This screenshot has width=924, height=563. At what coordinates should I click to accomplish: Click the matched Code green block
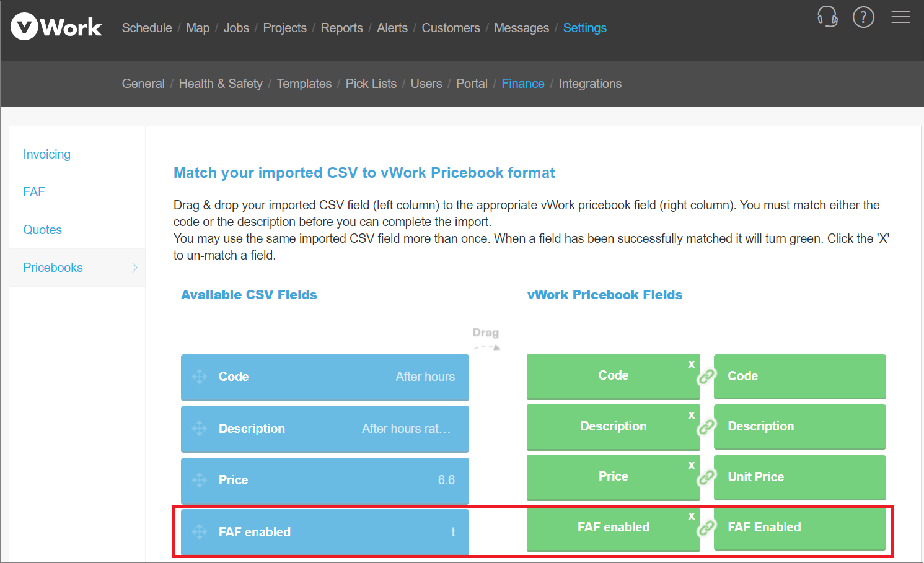coord(613,376)
